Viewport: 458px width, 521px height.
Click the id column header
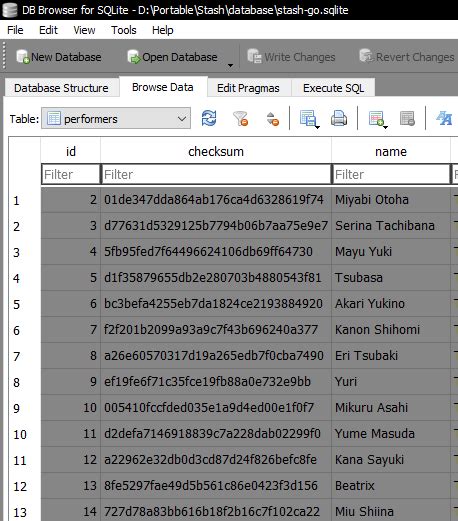click(x=71, y=151)
